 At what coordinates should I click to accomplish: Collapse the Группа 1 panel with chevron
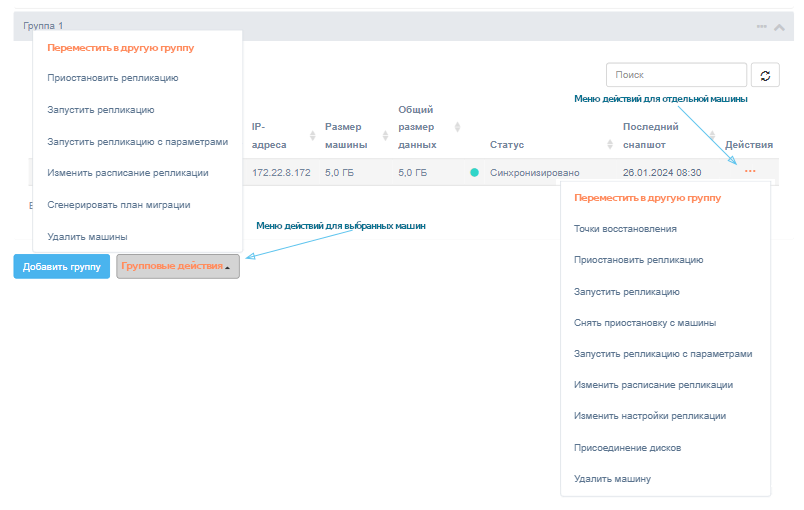[780, 26]
